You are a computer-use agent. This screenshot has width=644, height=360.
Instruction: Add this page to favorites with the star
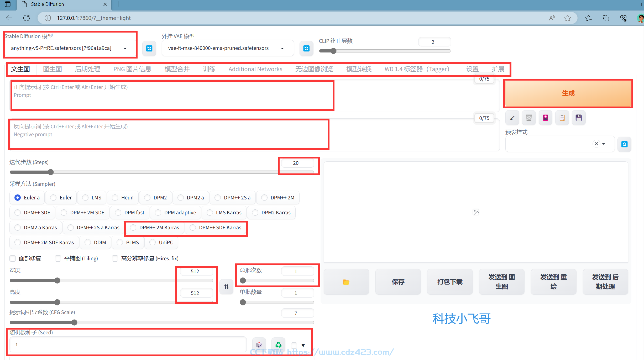[567, 18]
